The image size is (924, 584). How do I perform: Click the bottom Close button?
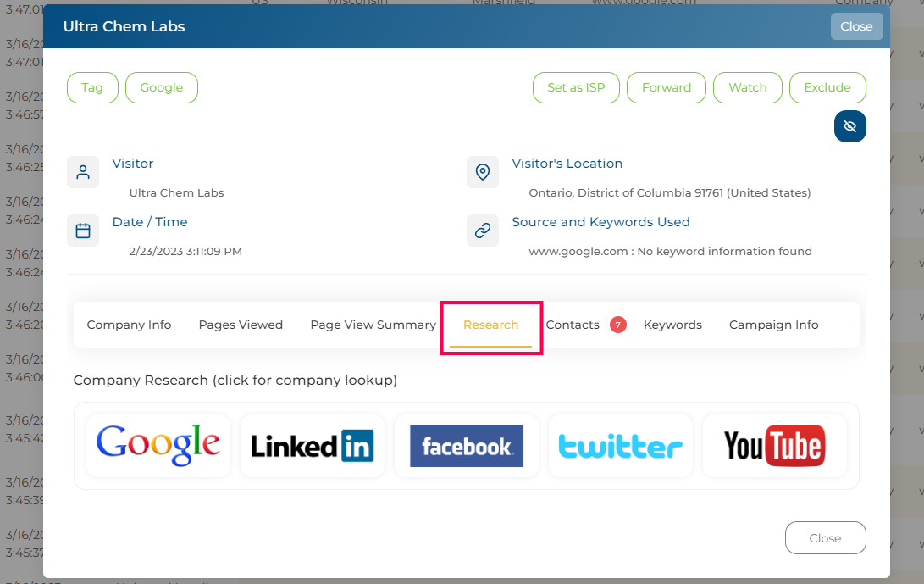[x=825, y=538]
